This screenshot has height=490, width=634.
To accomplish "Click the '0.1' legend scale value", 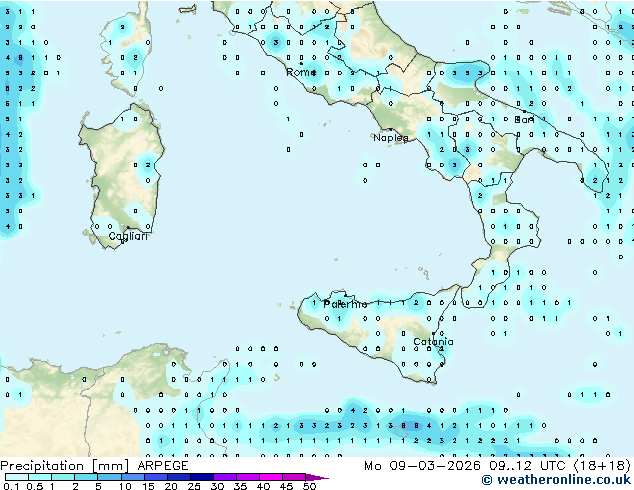I will [x=11, y=486].
